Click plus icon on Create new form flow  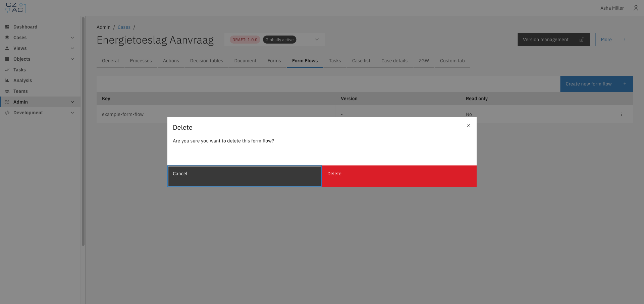(625, 84)
